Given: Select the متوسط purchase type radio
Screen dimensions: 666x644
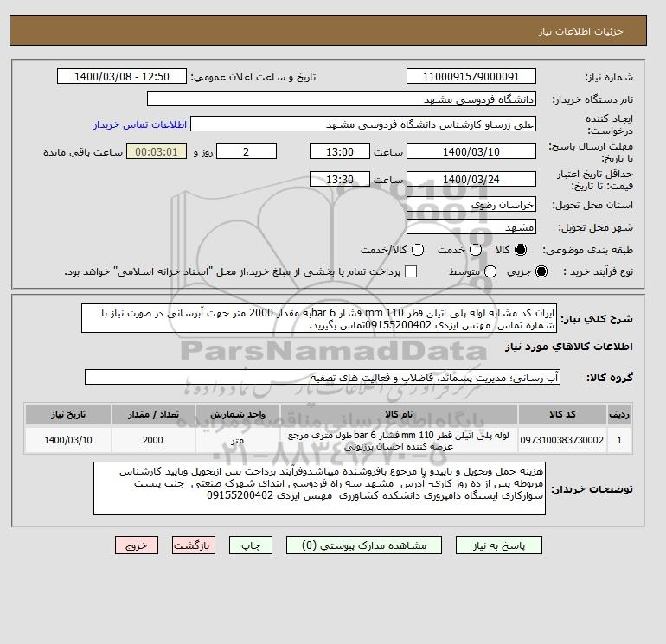Looking at the screenshot, I should point(490,271).
